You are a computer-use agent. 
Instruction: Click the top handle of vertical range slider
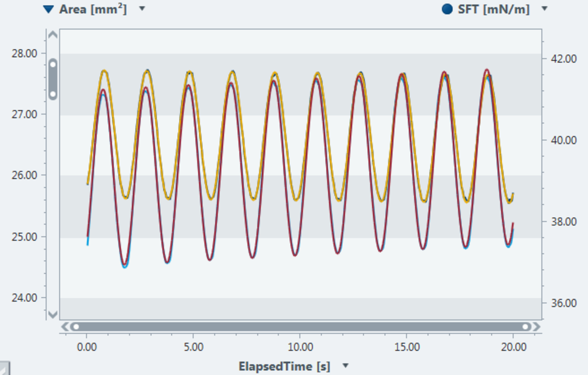(x=53, y=65)
